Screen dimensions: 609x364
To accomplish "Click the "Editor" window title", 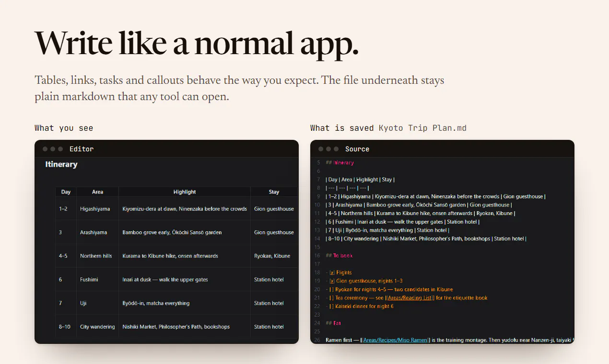I will click(x=82, y=149).
